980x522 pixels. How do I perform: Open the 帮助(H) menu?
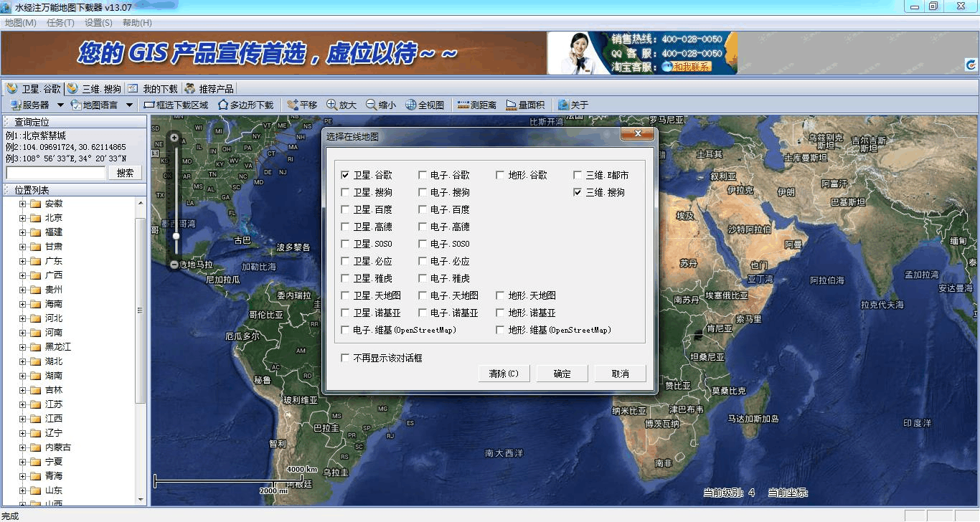(x=137, y=23)
